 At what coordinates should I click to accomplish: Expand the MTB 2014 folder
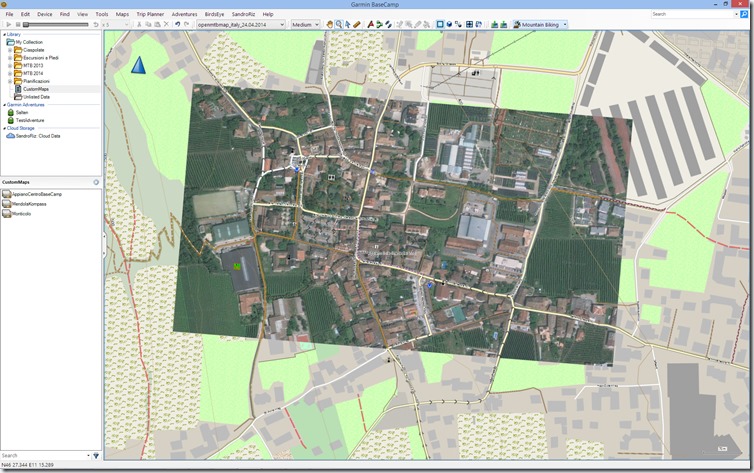(x=10, y=74)
